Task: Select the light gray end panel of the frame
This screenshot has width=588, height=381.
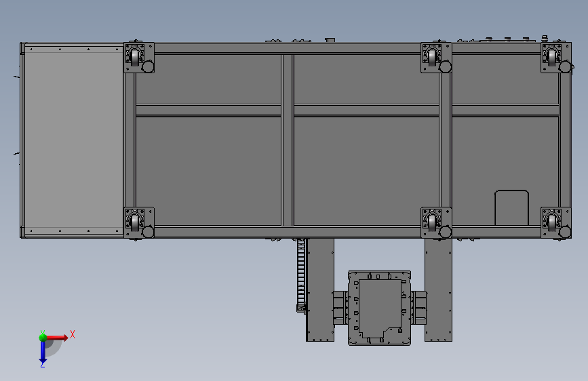Action: click(x=73, y=140)
